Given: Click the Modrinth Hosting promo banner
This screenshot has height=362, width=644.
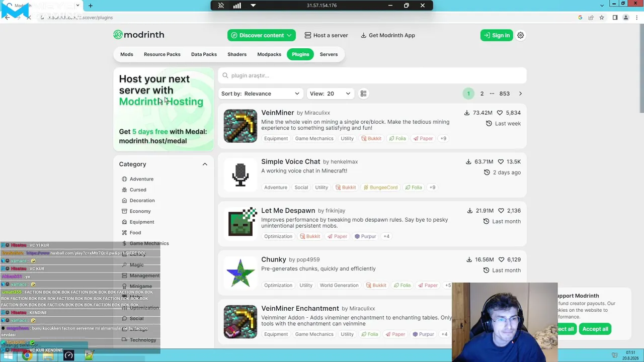Looking at the screenshot, I should [x=164, y=110].
